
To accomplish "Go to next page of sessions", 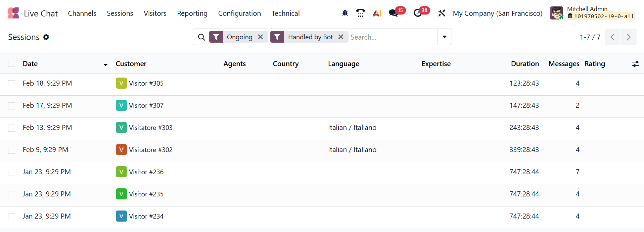I will coord(629,37).
